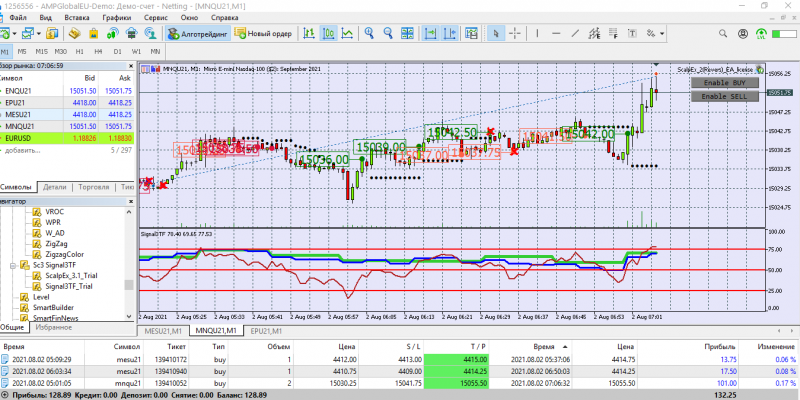Select the arrow cursor tool

pyautogui.click(x=498, y=33)
